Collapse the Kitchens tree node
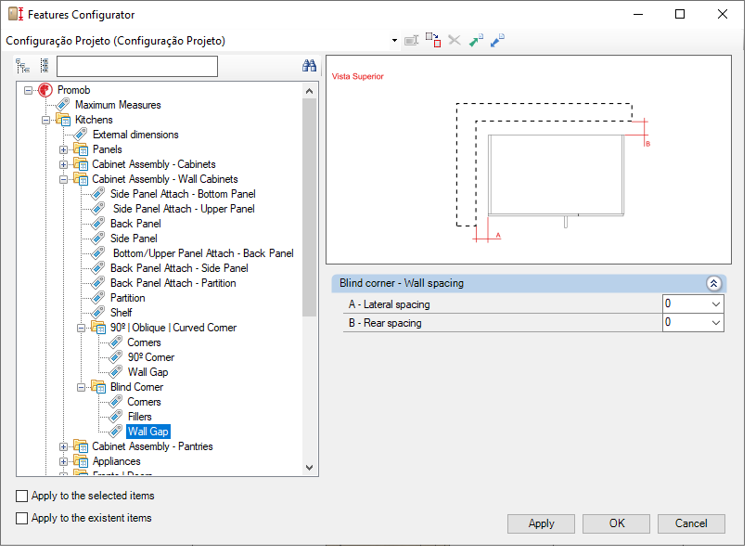The height and width of the screenshot is (555, 756). tap(45, 120)
